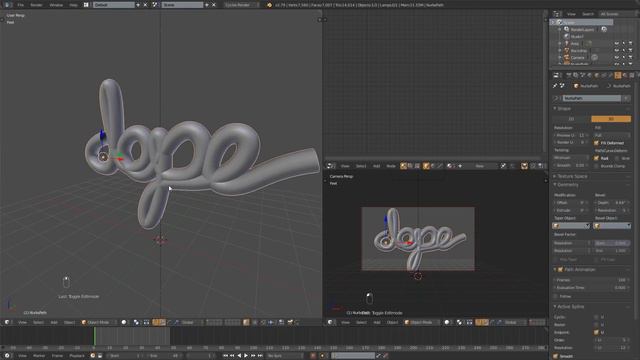640x360 pixels.
Task: Click the outliner View button
Action: [x=571, y=14]
